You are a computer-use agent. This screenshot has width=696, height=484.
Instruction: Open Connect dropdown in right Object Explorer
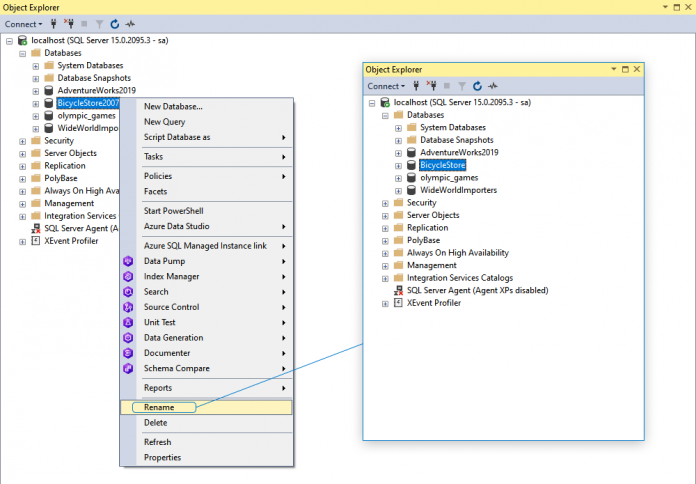tap(386, 86)
